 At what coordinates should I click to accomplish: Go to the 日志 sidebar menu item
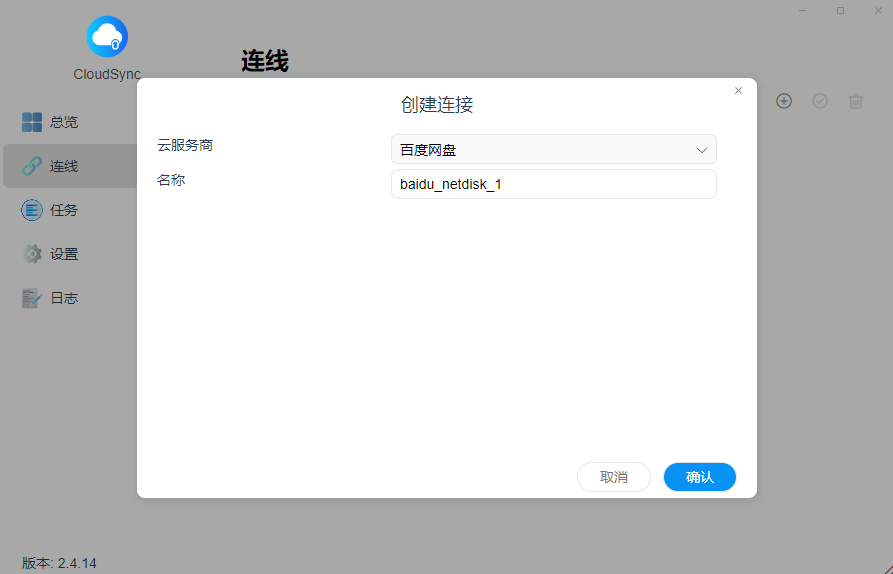coord(64,298)
